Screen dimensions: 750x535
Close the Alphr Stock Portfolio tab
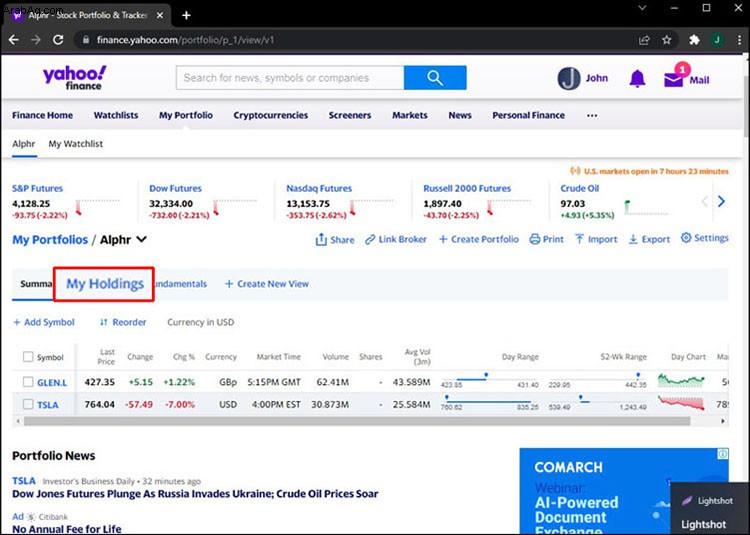[160, 15]
